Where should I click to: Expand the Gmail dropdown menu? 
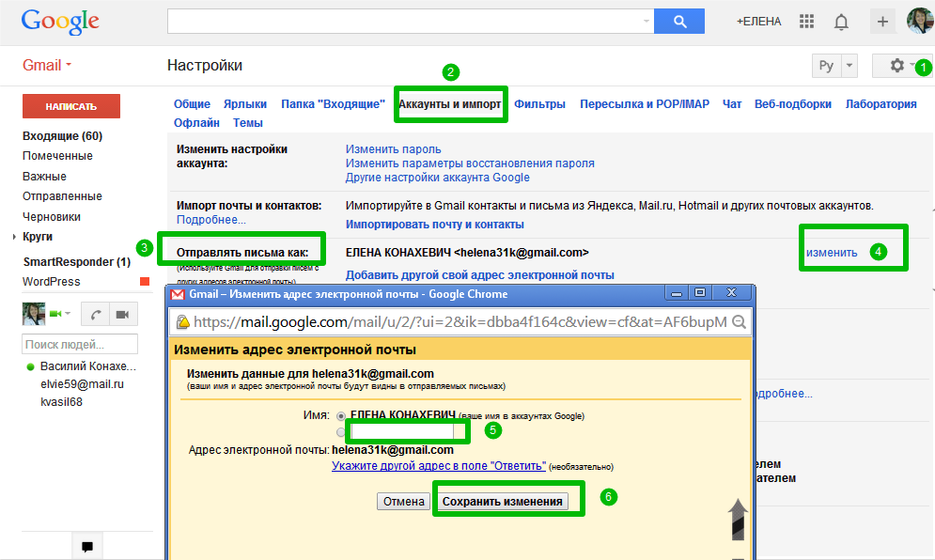[x=48, y=66]
